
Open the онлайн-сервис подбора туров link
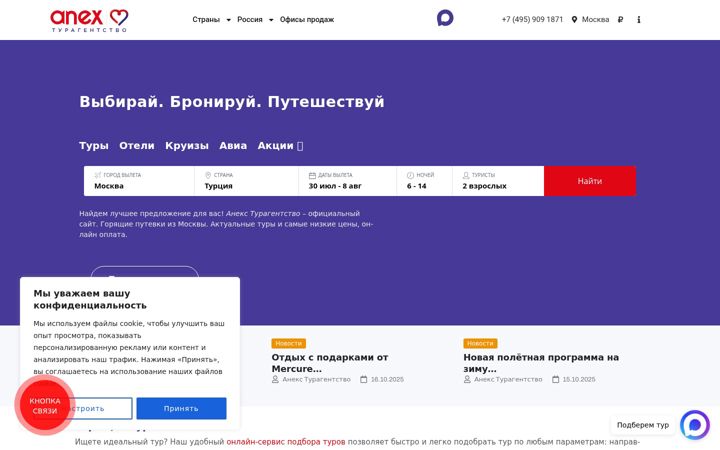[x=286, y=442]
